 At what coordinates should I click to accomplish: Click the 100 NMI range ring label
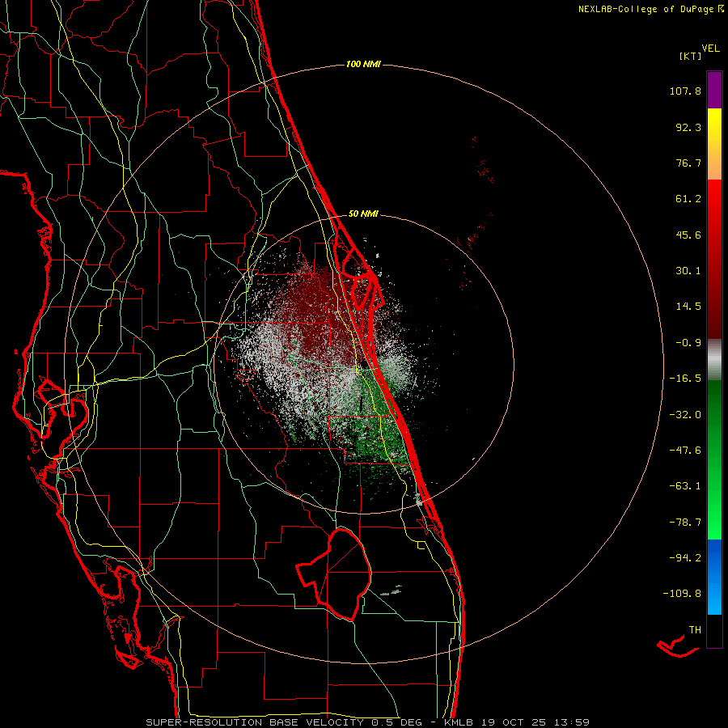pyautogui.click(x=363, y=64)
